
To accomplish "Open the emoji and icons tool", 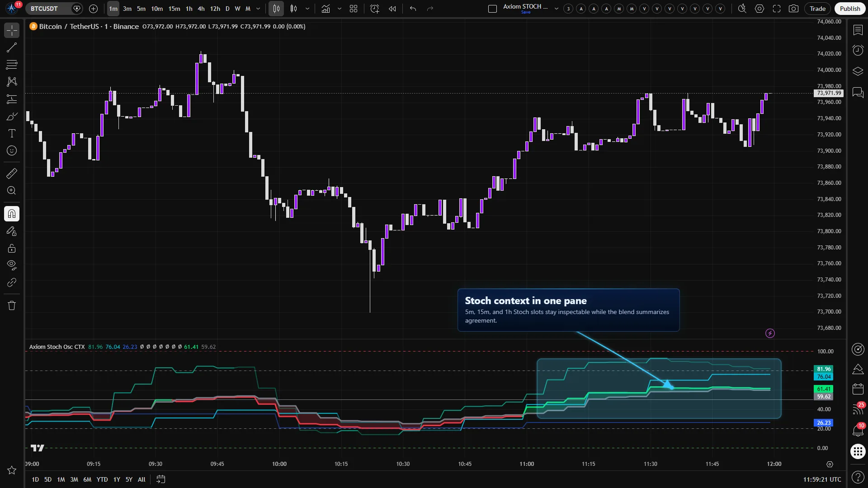I will pos(12,150).
